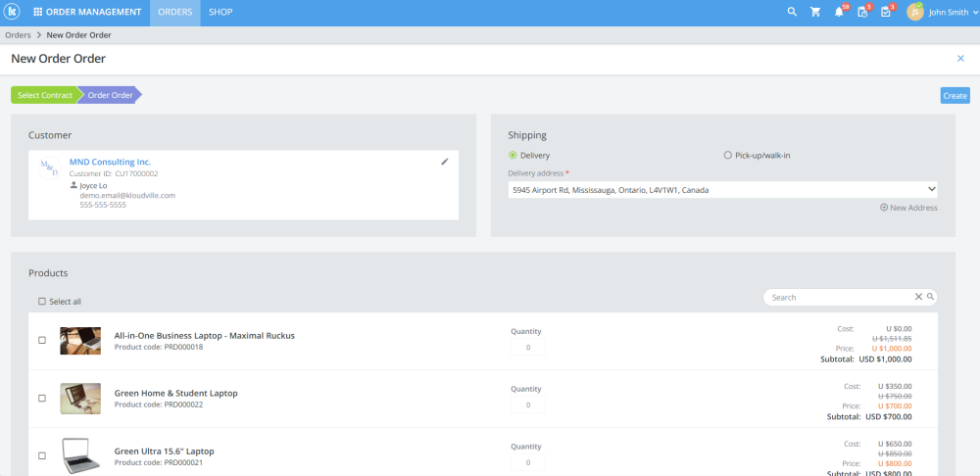The width and height of the screenshot is (980, 476).
Task: Check the Green Ultra 15.6" Laptop checkbox
Action: 42,456
